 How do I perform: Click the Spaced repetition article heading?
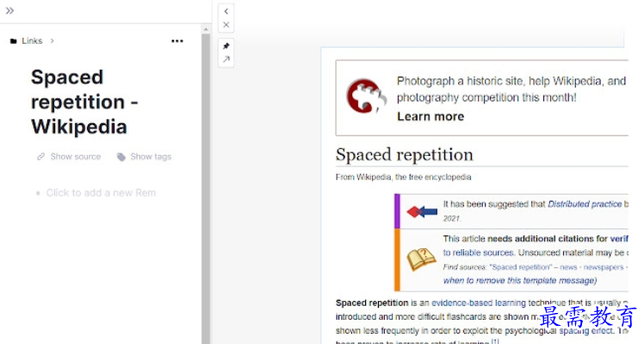[x=404, y=154]
